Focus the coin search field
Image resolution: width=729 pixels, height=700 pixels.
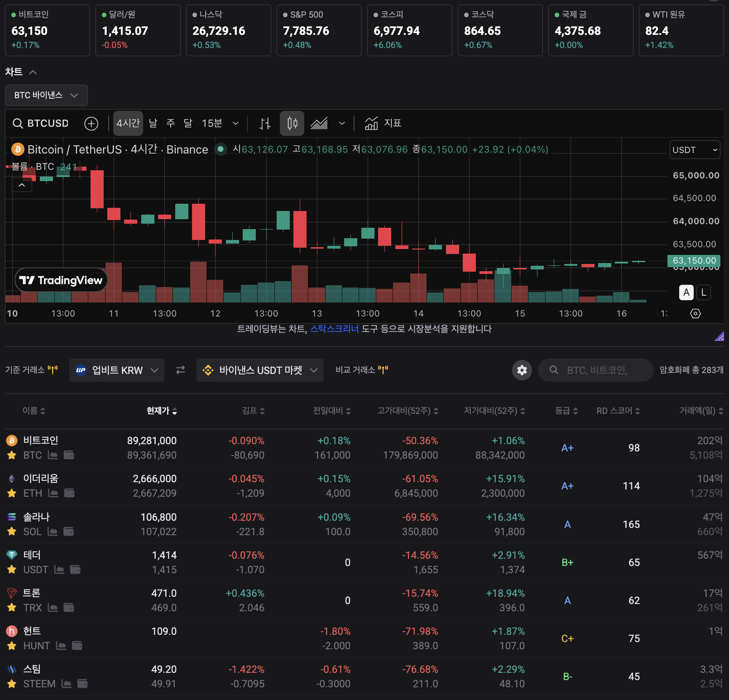coord(595,370)
